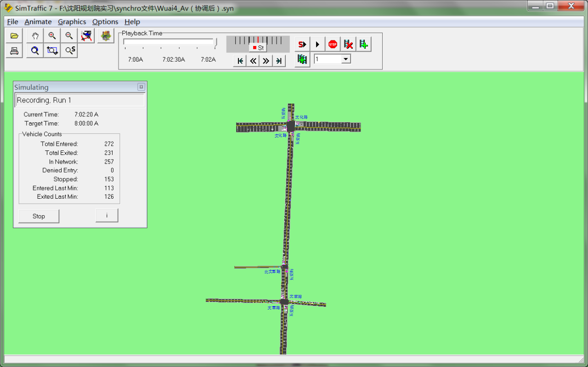Click the simulate while recording button

[302, 45]
